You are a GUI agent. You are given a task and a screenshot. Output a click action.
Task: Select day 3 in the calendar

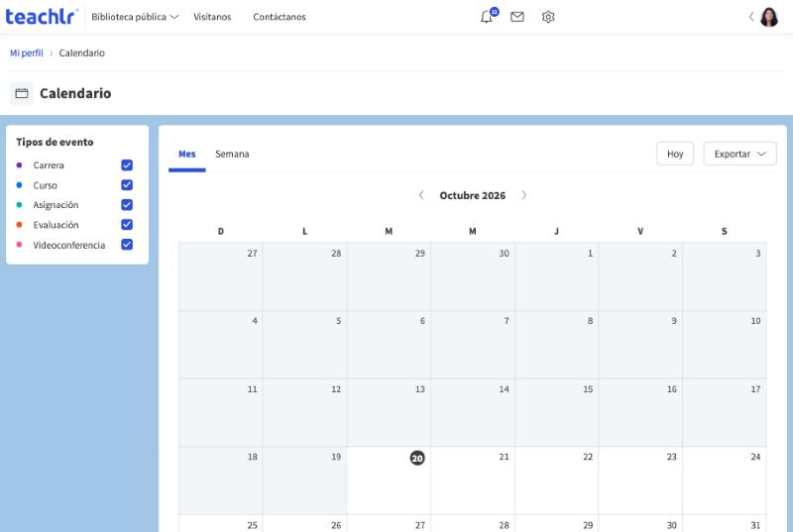click(725, 276)
